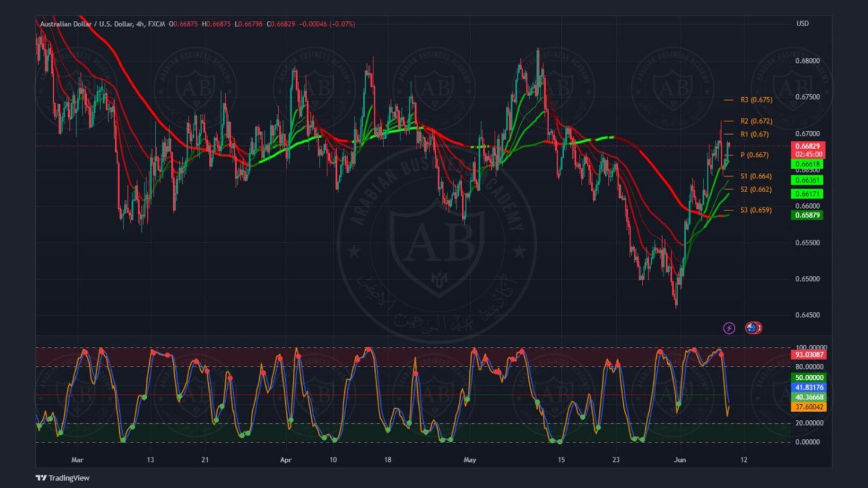Click the dark green 0.65879 price label

[x=807, y=215]
